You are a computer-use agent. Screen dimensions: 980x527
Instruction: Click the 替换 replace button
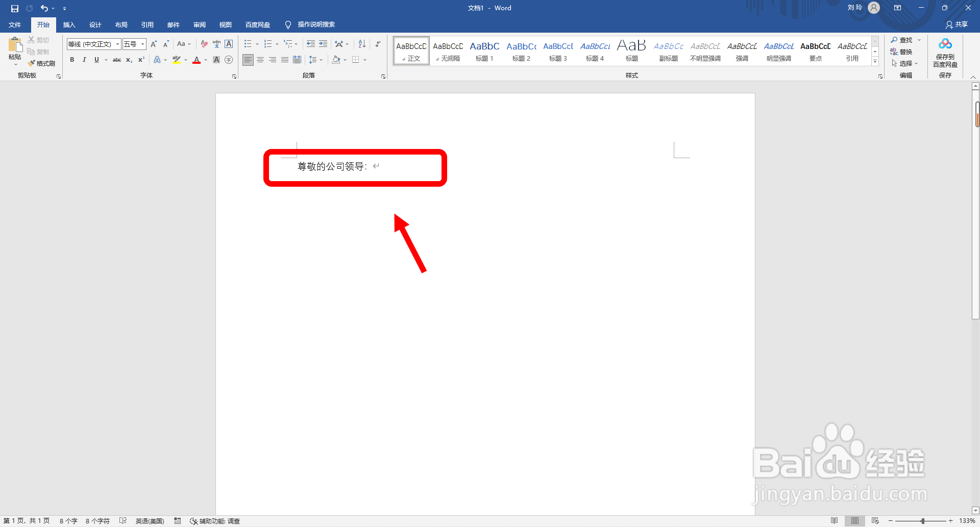pyautogui.click(x=901, y=52)
